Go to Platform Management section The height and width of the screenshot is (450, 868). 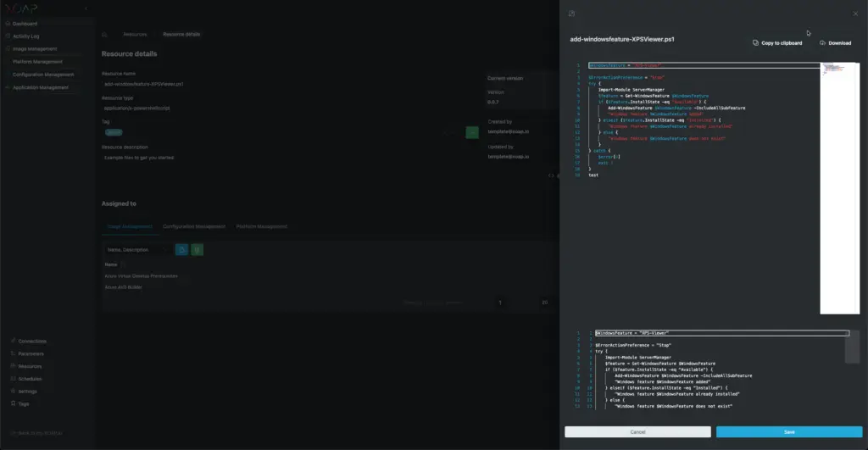(37, 61)
